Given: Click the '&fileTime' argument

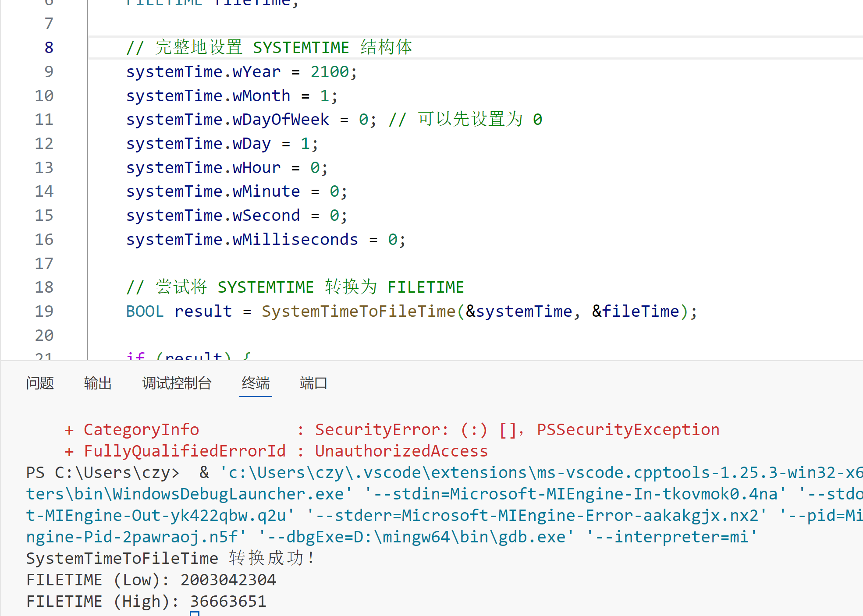Looking at the screenshot, I should [x=636, y=311].
